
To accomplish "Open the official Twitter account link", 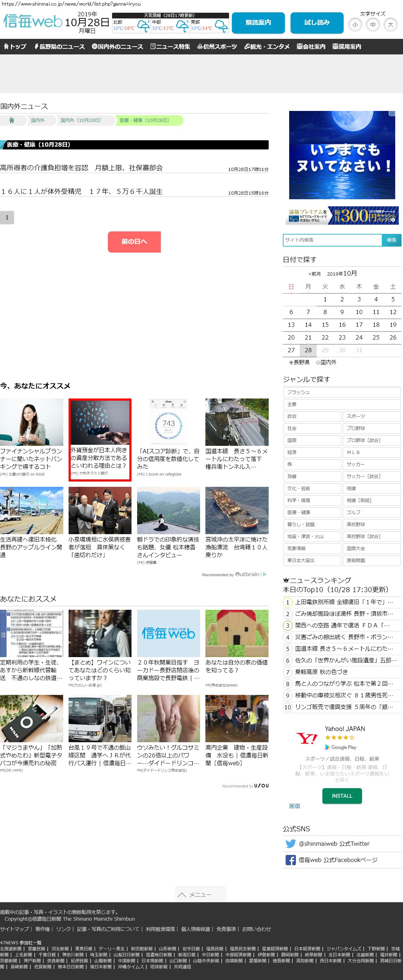I will 334,843.
